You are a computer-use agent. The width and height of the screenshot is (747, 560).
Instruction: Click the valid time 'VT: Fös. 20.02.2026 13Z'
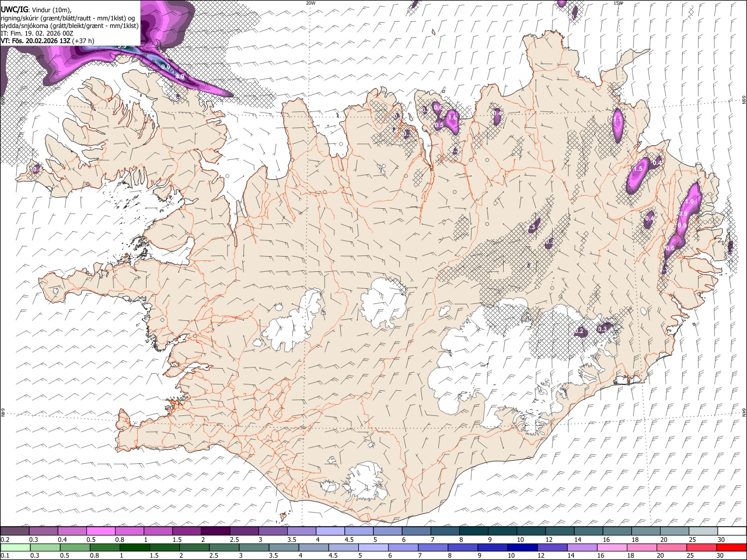[36, 41]
